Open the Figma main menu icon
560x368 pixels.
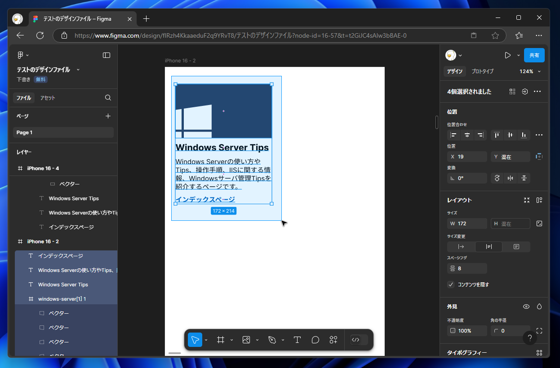point(20,55)
